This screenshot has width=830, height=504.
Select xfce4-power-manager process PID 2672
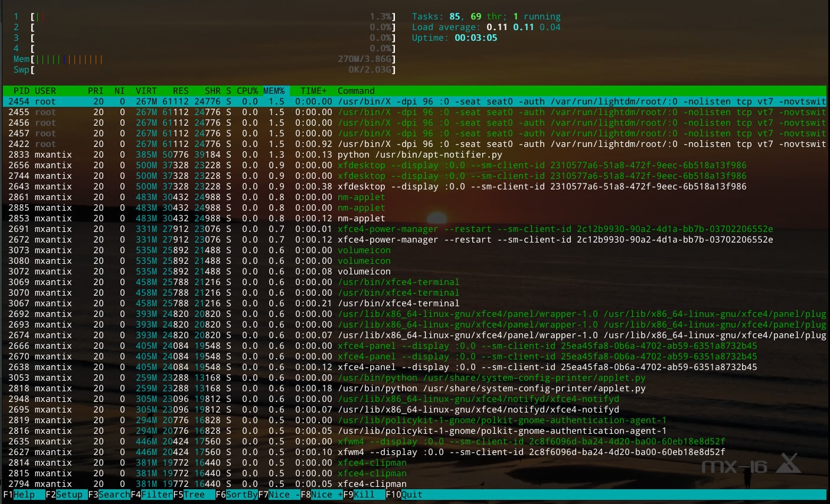pyautogui.click(x=414, y=240)
